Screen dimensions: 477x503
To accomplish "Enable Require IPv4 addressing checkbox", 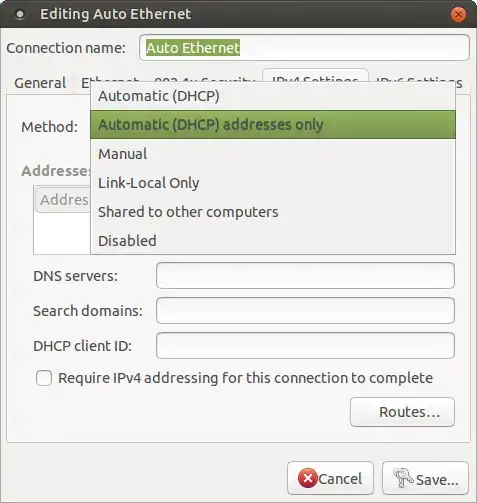I will click(44, 378).
